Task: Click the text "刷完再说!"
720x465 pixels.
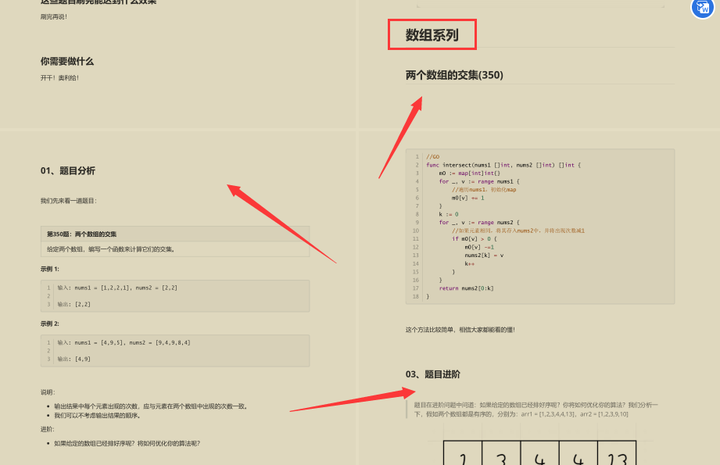Action: pos(54,17)
